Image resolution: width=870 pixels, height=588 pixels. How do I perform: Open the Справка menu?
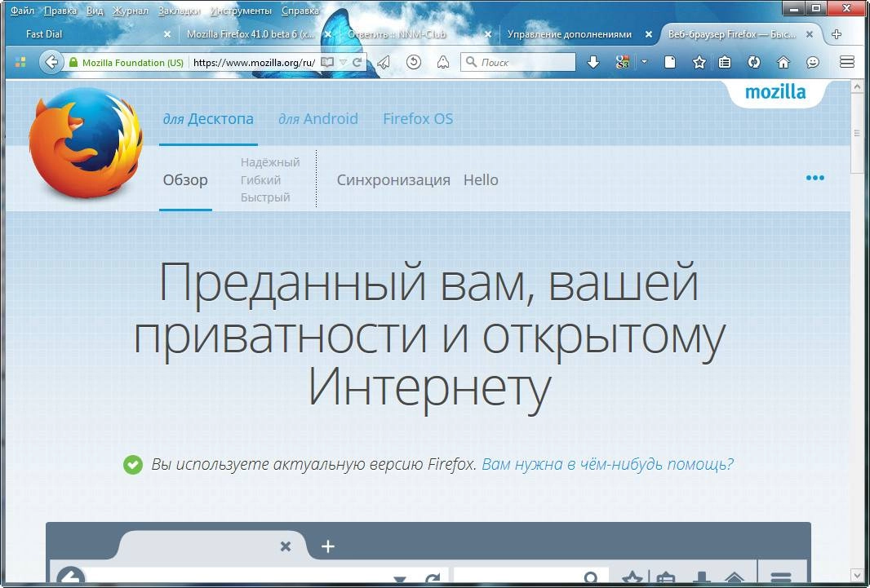[300, 11]
